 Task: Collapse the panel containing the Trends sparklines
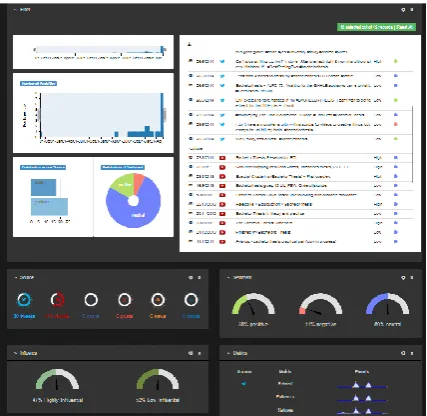(228, 353)
